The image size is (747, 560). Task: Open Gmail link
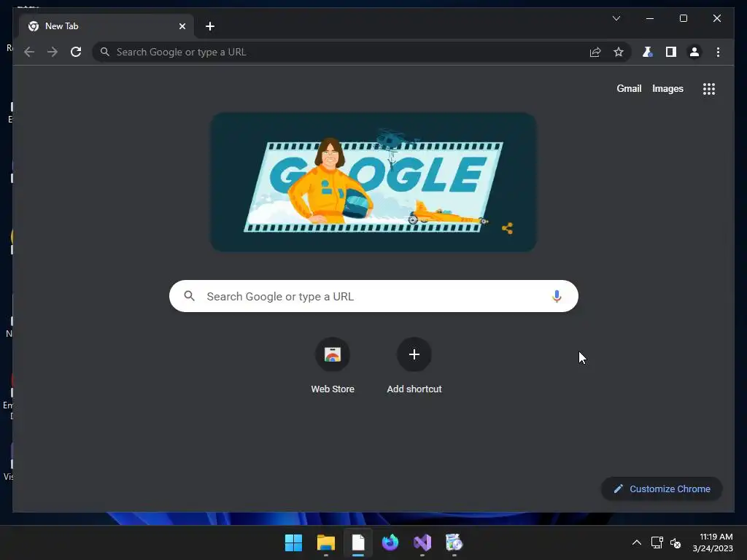629,88
